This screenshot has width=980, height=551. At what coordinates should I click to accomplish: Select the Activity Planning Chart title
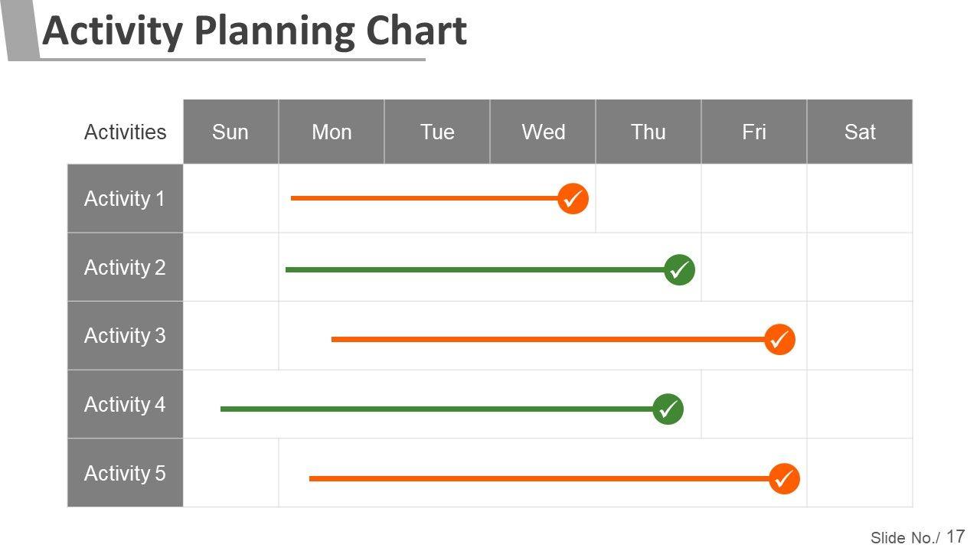(x=254, y=31)
